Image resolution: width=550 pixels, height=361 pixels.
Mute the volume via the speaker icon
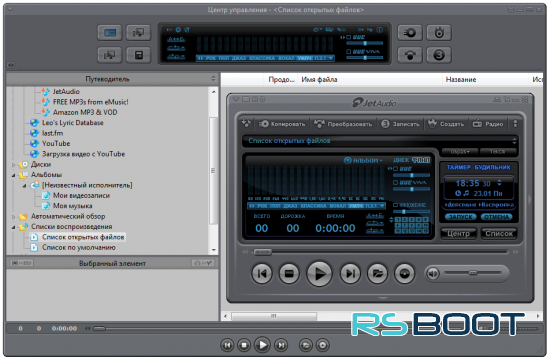[433, 273]
